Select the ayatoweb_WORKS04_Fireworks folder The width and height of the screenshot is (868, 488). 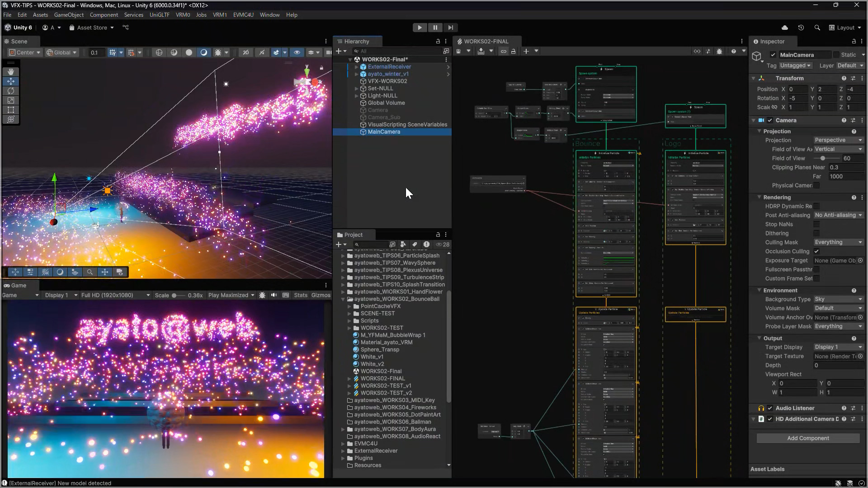pyautogui.click(x=395, y=408)
